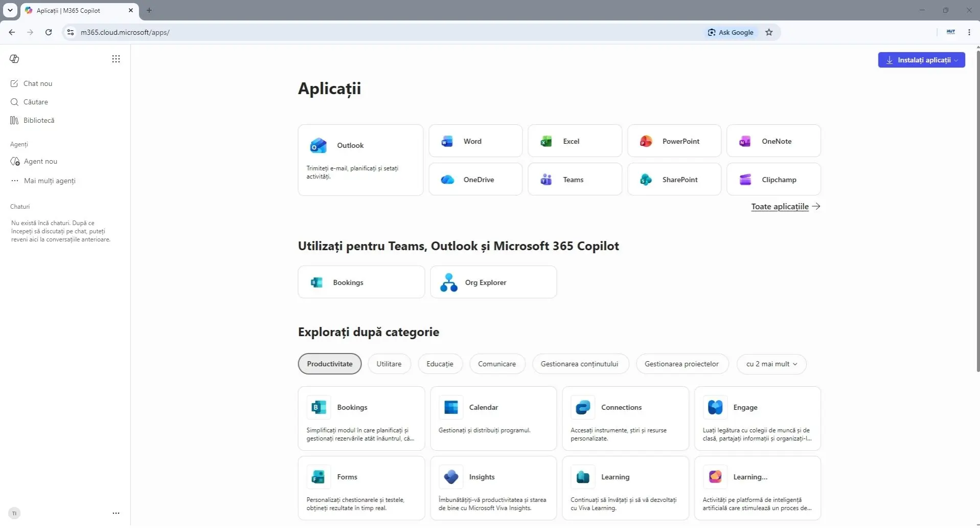The image size is (980, 528).
Task: Open SharePoint from the apps list
Action: click(x=674, y=180)
